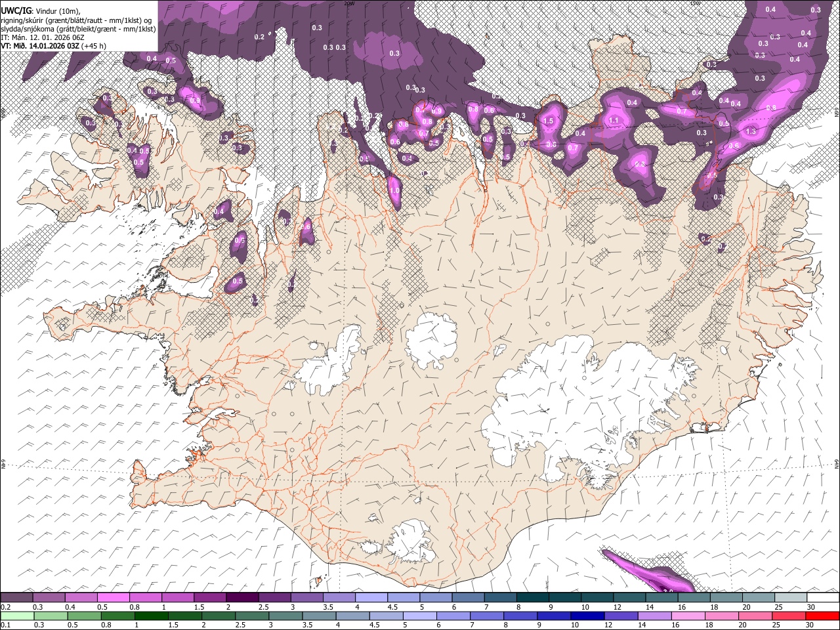The width and height of the screenshot is (840, 630).
Task: Pick the dark teal upper legend swatch at 8
Action: [x=532, y=598]
